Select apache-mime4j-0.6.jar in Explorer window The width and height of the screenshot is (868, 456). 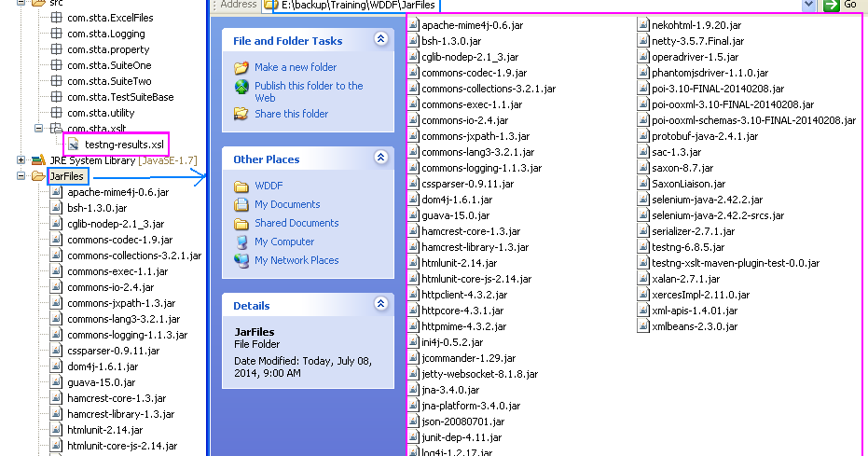472,25
